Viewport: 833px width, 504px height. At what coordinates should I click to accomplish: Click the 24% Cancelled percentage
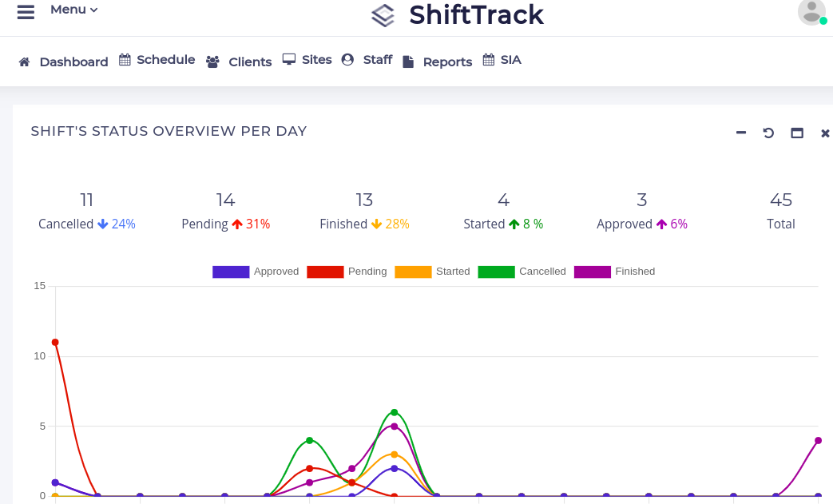tap(123, 224)
